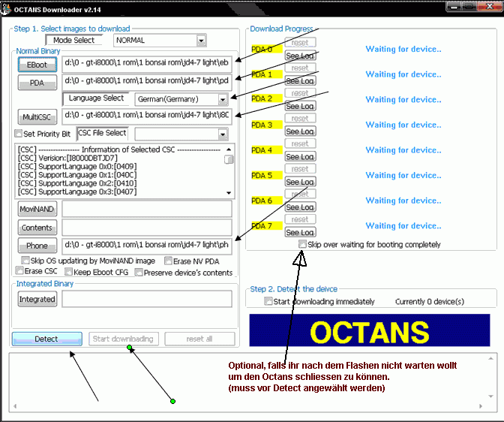The height and width of the screenshot is (422, 504).
Task: Click See Log for PDA 0
Action: [300, 56]
